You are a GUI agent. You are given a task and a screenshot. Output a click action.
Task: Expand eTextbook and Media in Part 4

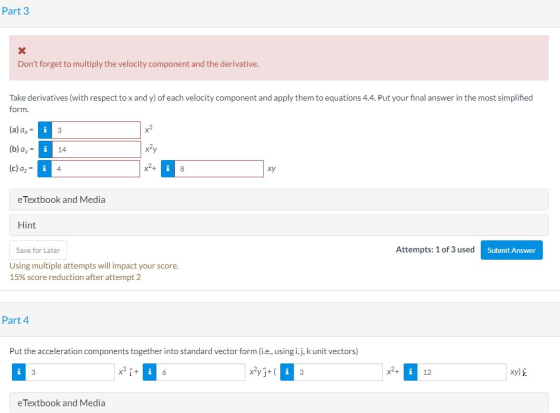click(x=279, y=403)
